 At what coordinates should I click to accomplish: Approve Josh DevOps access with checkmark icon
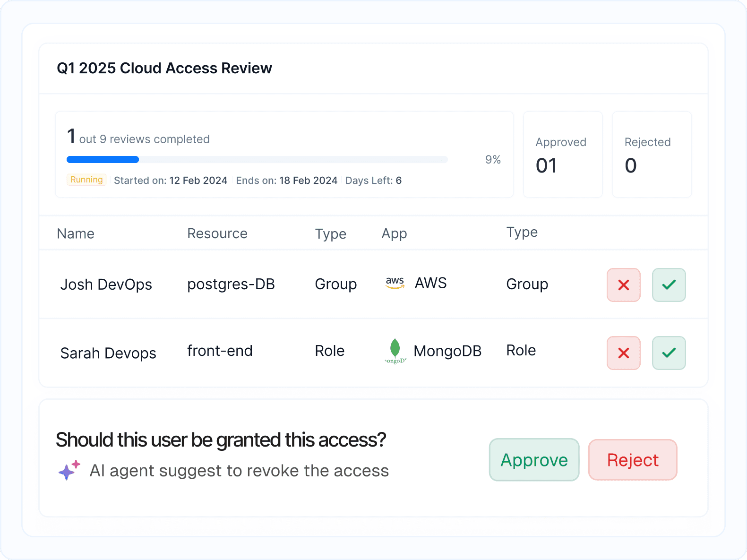click(x=669, y=285)
